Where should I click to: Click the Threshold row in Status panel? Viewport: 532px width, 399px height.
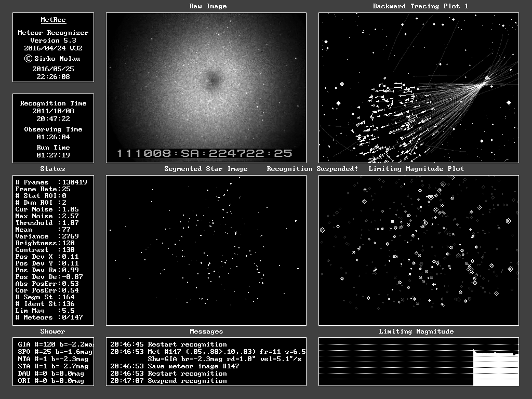tap(53, 223)
